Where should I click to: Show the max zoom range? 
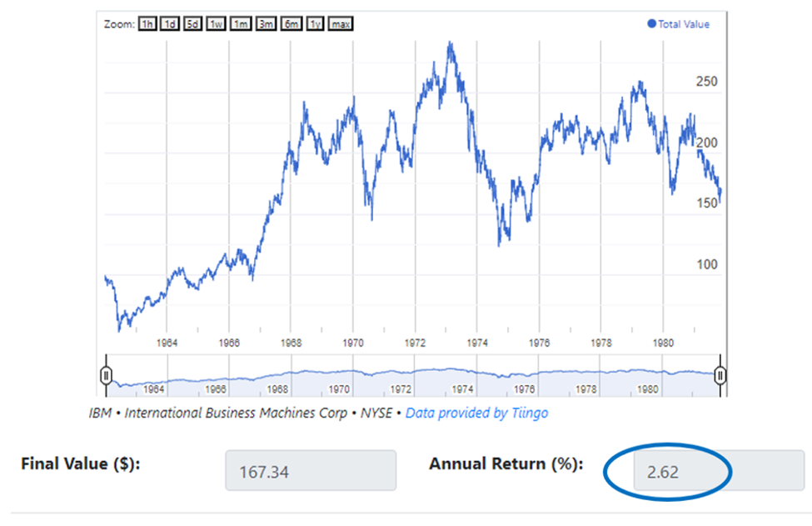coord(340,24)
